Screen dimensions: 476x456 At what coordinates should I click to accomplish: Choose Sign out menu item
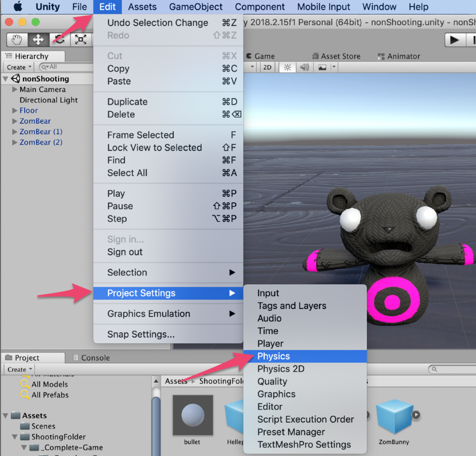pyautogui.click(x=168, y=252)
